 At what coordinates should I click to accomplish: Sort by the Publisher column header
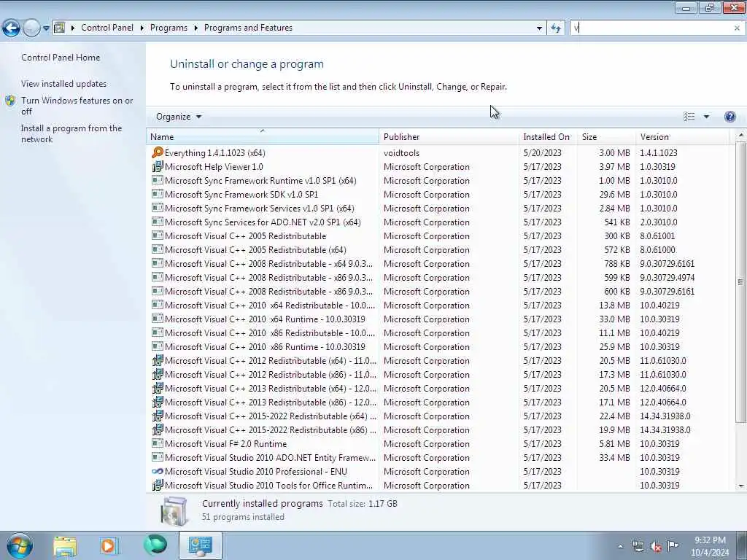pyautogui.click(x=449, y=136)
